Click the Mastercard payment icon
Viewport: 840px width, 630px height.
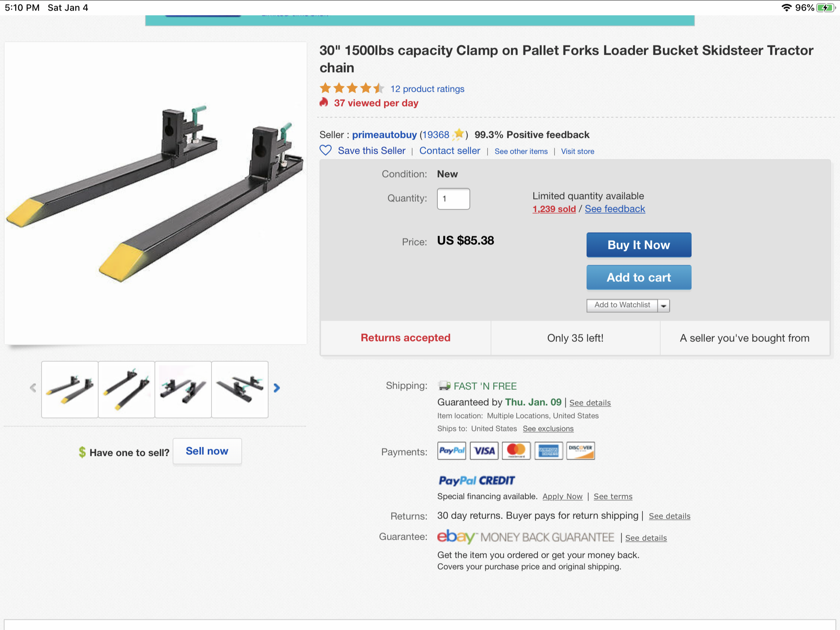click(516, 451)
